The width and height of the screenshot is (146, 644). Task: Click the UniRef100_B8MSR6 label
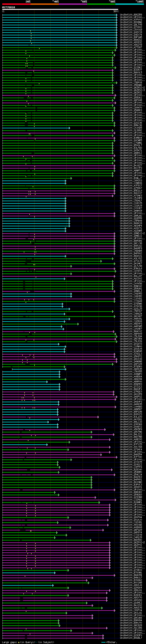click(131, 241)
